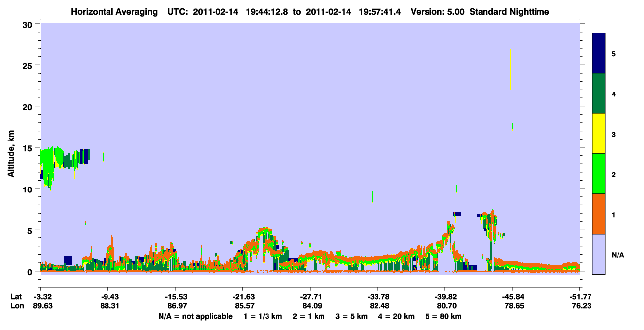Click the legend text 'N/A = not applicable'
The width and height of the screenshot is (644, 330).
coord(196,316)
